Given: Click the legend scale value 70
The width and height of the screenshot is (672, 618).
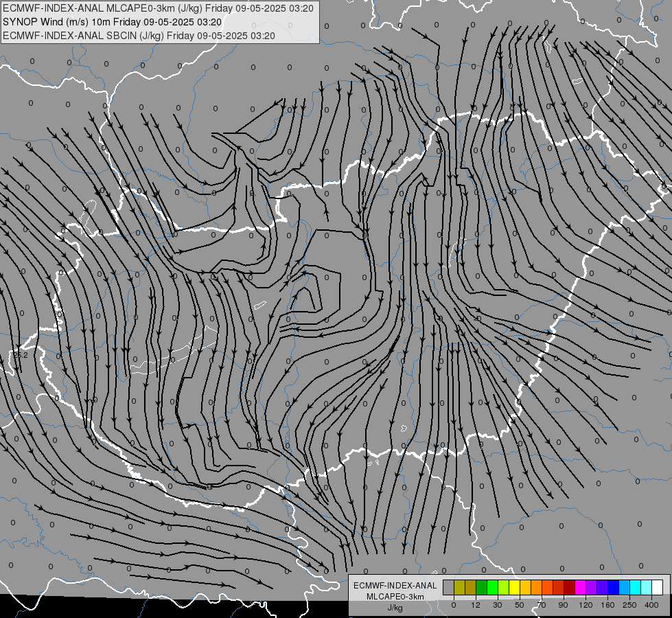Looking at the screenshot, I should 542,605.
